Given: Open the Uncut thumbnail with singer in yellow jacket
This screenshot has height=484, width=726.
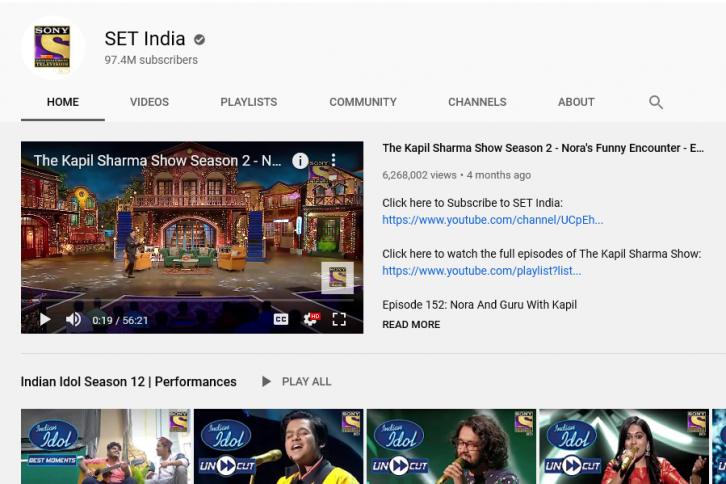Looking at the screenshot, I should coord(279,446).
